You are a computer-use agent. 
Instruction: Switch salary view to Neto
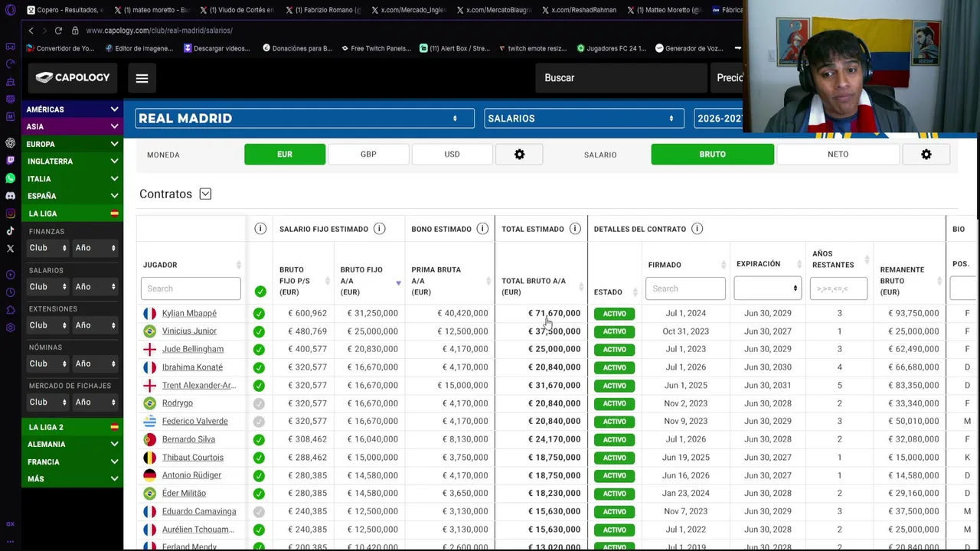[838, 155]
